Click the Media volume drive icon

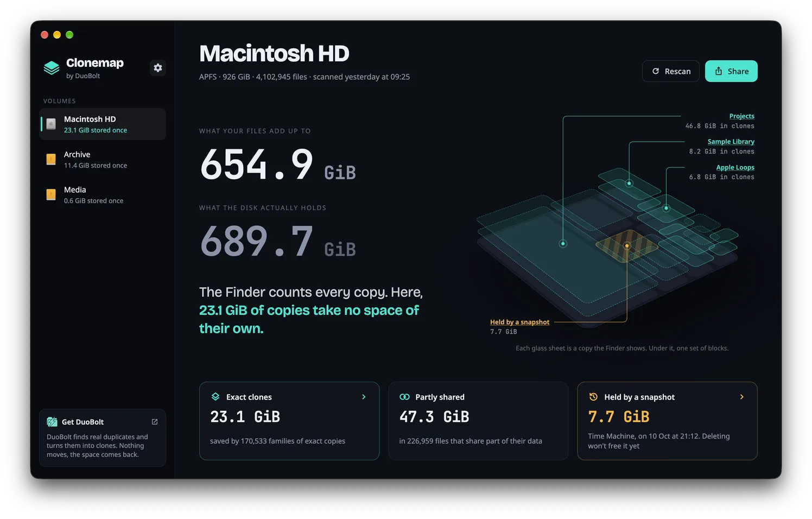pyautogui.click(x=51, y=194)
